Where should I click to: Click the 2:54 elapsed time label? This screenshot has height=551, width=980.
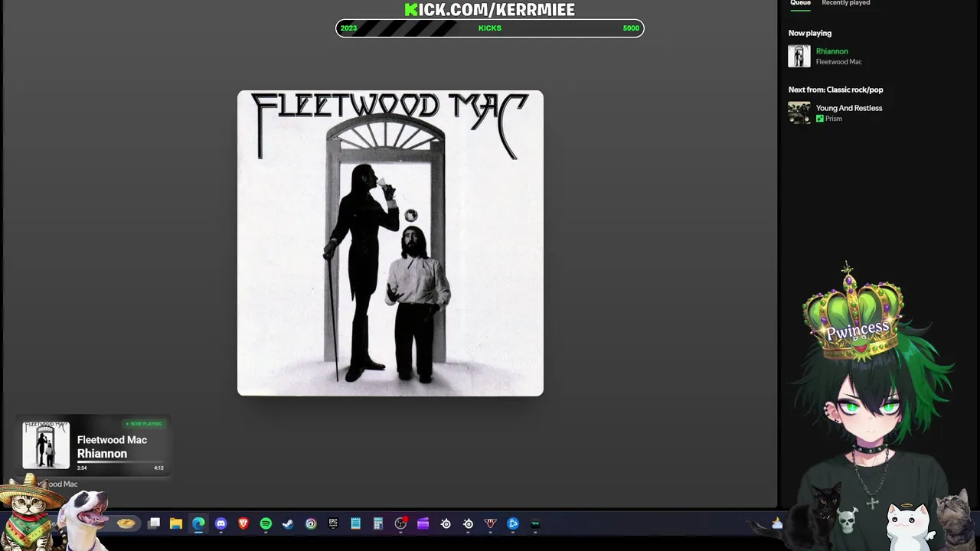[x=82, y=468]
